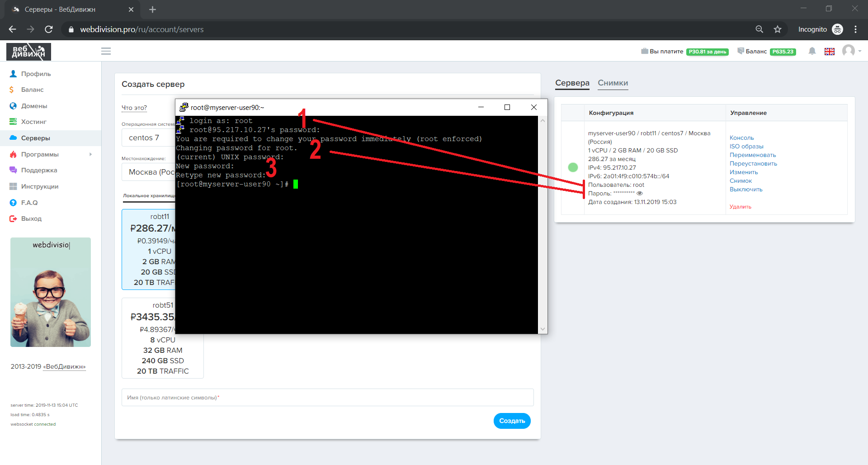868x465 pixels.
Task: Click the hamburger menu icon
Action: (106, 51)
